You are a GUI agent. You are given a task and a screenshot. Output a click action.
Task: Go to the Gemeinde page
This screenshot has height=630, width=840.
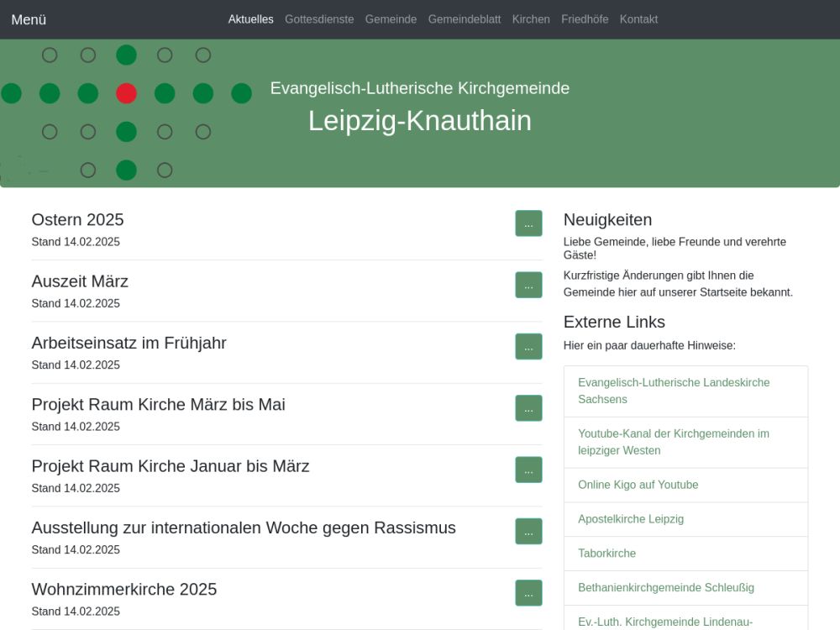pyautogui.click(x=391, y=19)
